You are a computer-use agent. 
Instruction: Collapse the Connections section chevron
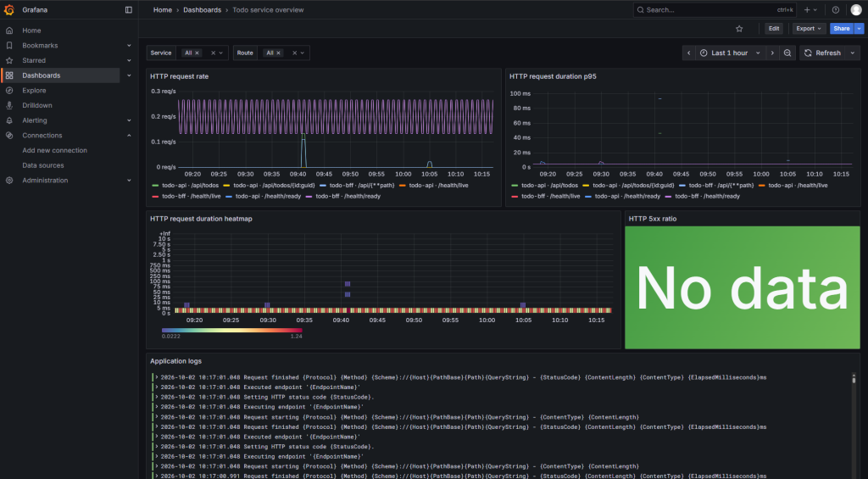pyautogui.click(x=129, y=135)
